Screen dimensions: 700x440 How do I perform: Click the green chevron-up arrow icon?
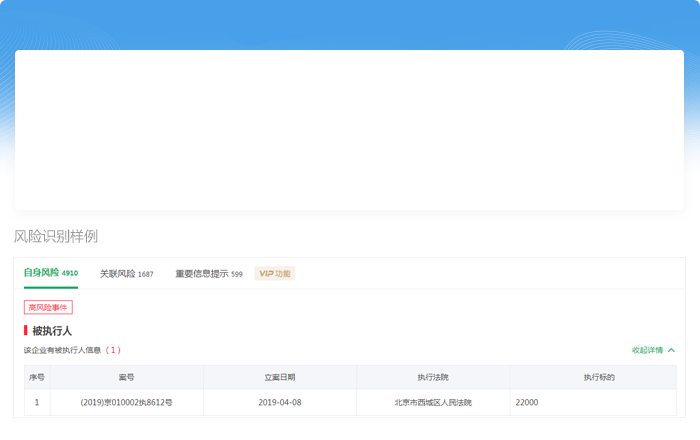pyautogui.click(x=671, y=350)
